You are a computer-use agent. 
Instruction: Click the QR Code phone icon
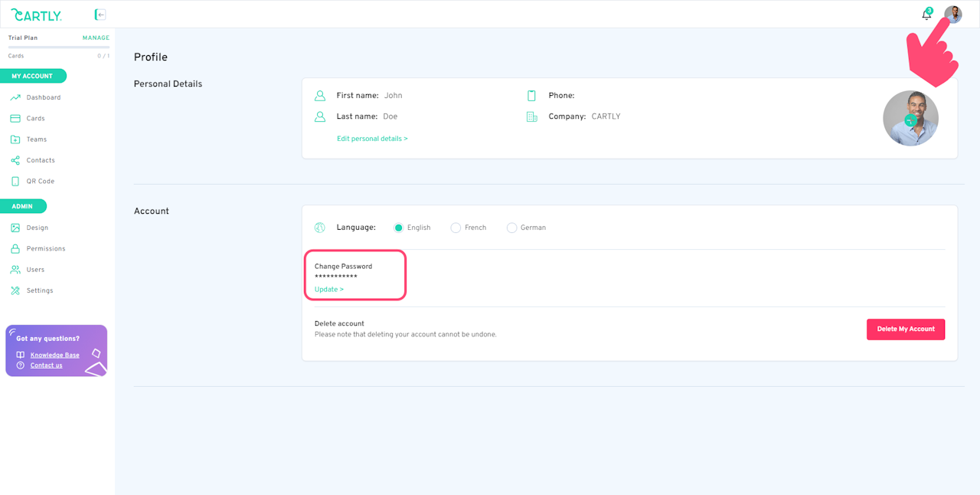(x=15, y=182)
